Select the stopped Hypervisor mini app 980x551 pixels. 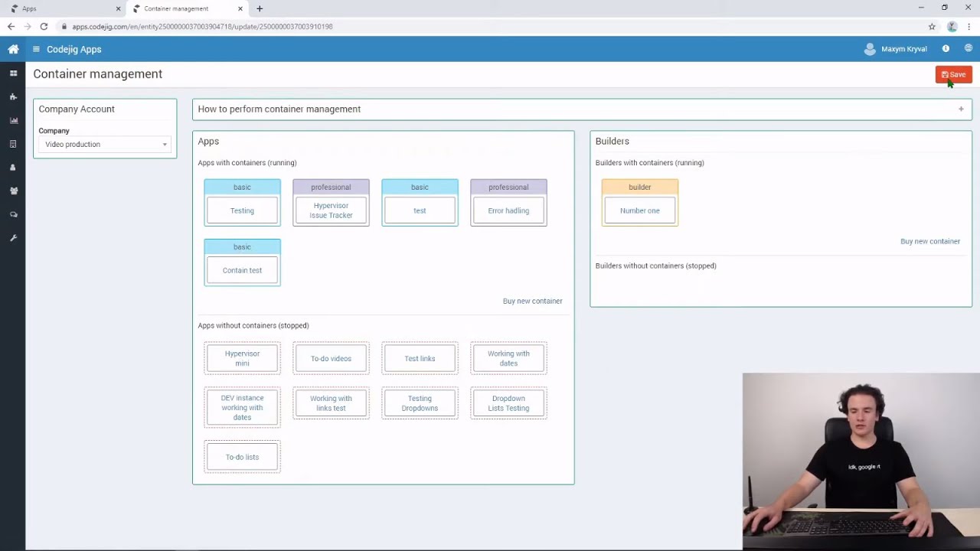[242, 358]
